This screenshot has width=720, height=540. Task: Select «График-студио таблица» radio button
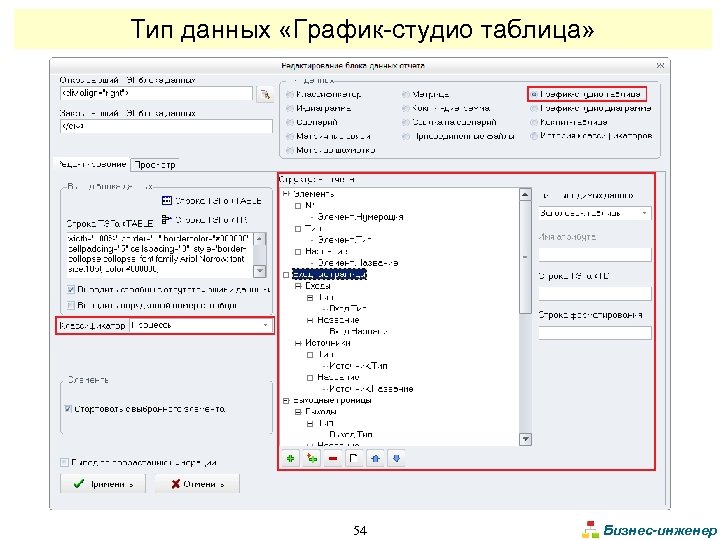pyautogui.click(x=534, y=95)
